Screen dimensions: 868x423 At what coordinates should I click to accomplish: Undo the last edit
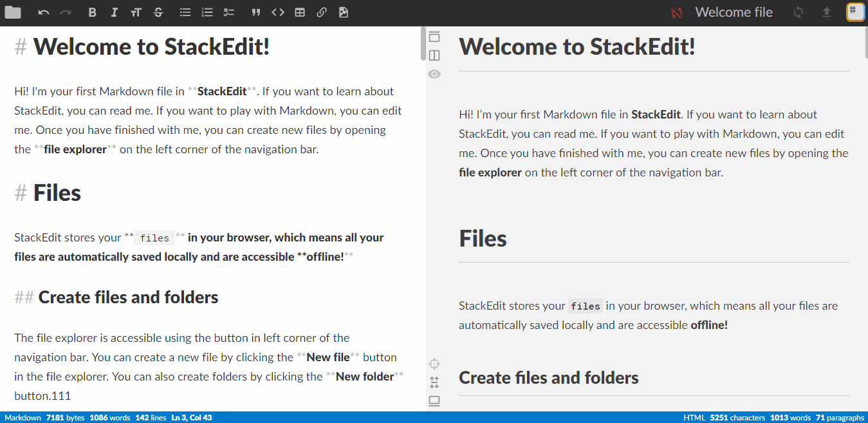(x=44, y=12)
